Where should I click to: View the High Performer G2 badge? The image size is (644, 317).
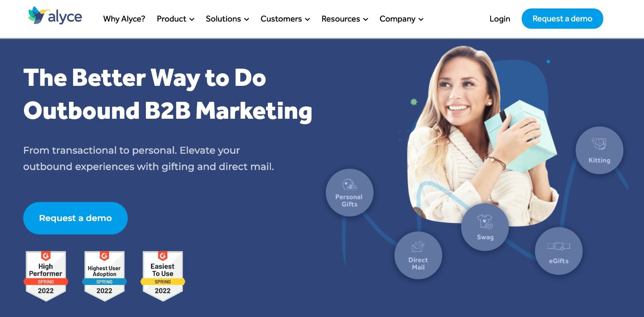(46, 276)
